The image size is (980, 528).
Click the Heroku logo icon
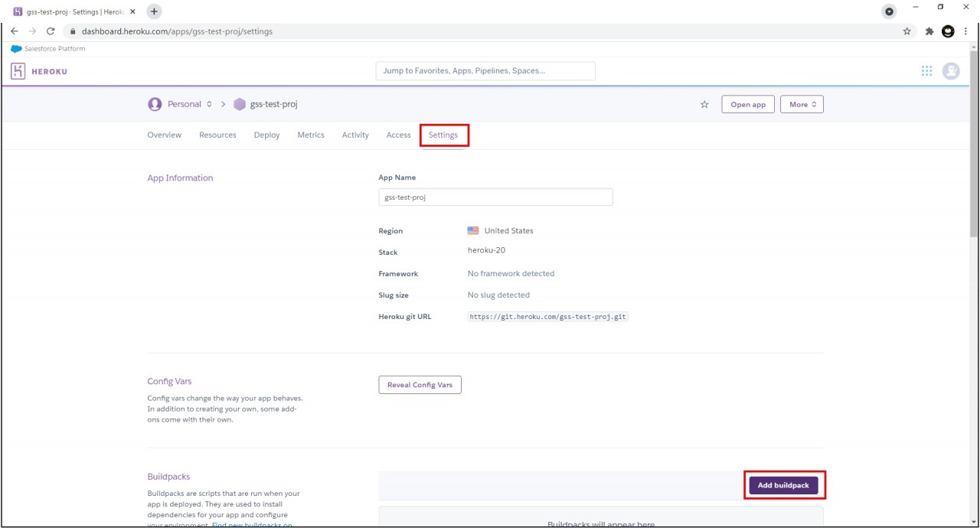(x=18, y=71)
